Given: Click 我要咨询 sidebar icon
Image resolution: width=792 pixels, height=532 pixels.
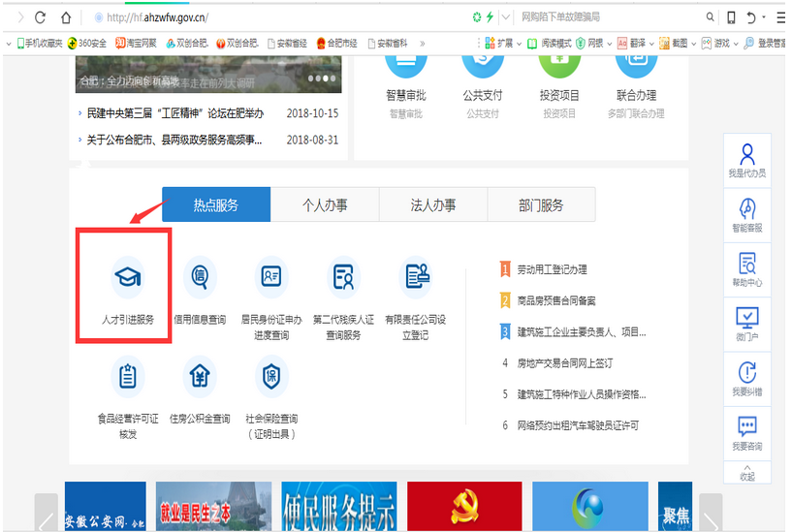Looking at the screenshot, I should pos(747,433).
